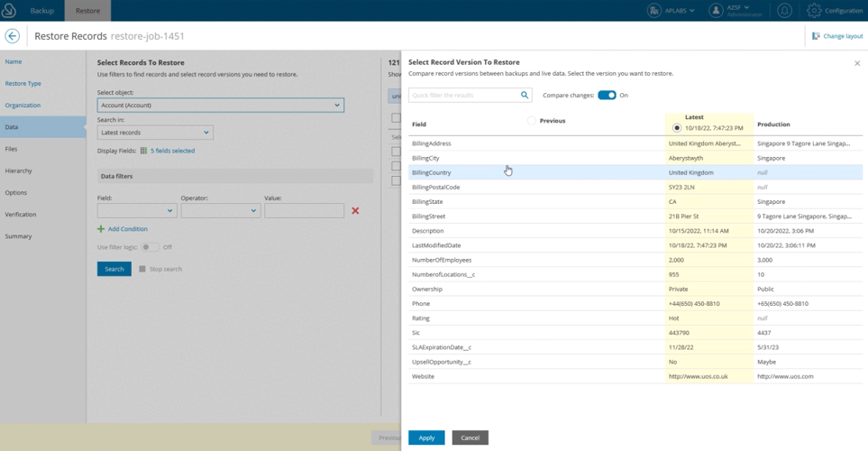The height and width of the screenshot is (451, 868).
Task: Switch to the Restore tab
Action: (87, 11)
